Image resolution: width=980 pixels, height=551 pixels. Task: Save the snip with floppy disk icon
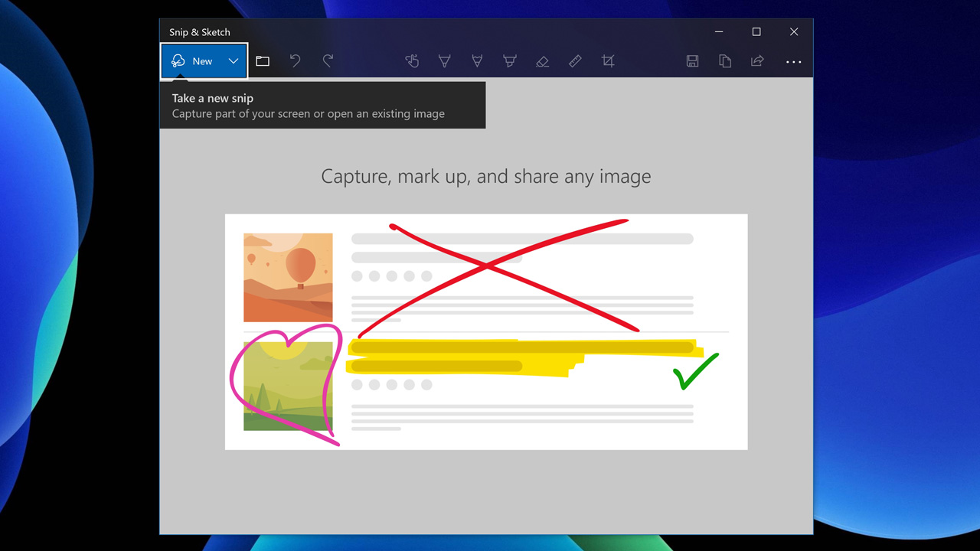pyautogui.click(x=692, y=61)
